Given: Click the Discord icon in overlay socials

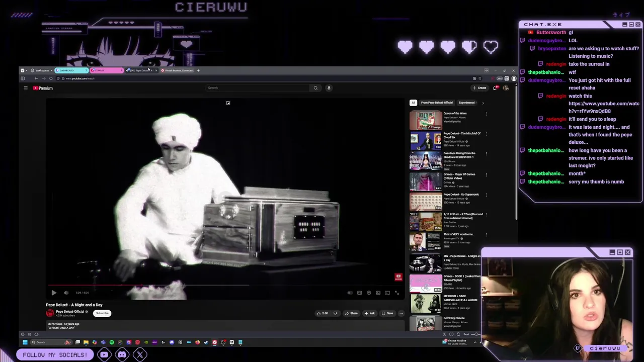Looking at the screenshot, I should click(122, 355).
